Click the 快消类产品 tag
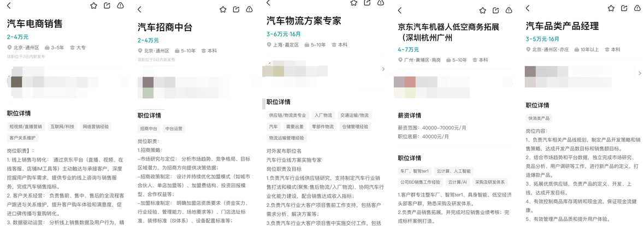 pos(539,118)
